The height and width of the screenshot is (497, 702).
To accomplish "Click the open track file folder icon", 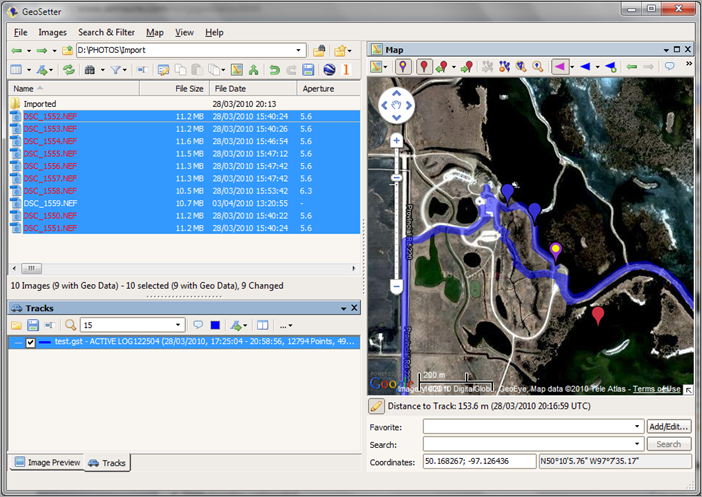I will [x=17, y=325].
